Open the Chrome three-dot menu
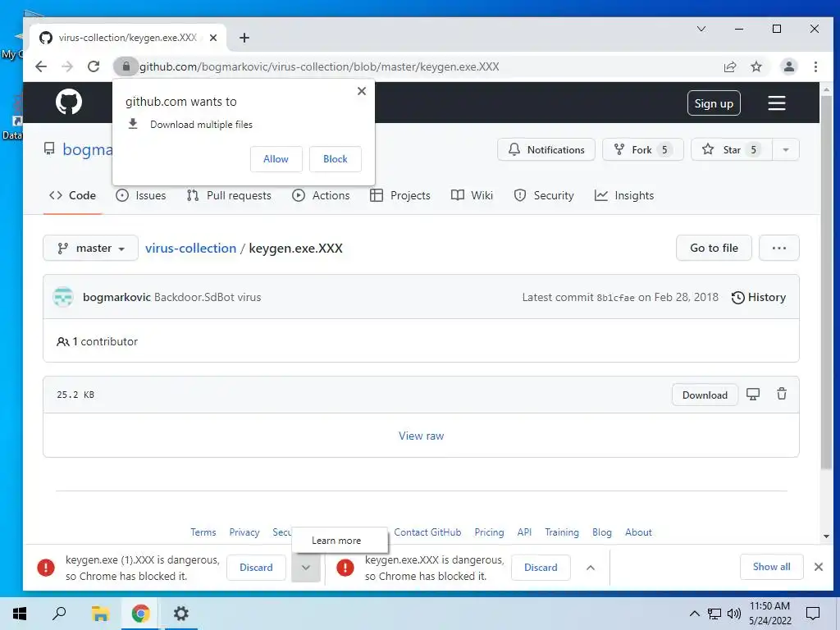Image resolution: width=840 pixels, height=630 pixels. [x=815, y=66]
